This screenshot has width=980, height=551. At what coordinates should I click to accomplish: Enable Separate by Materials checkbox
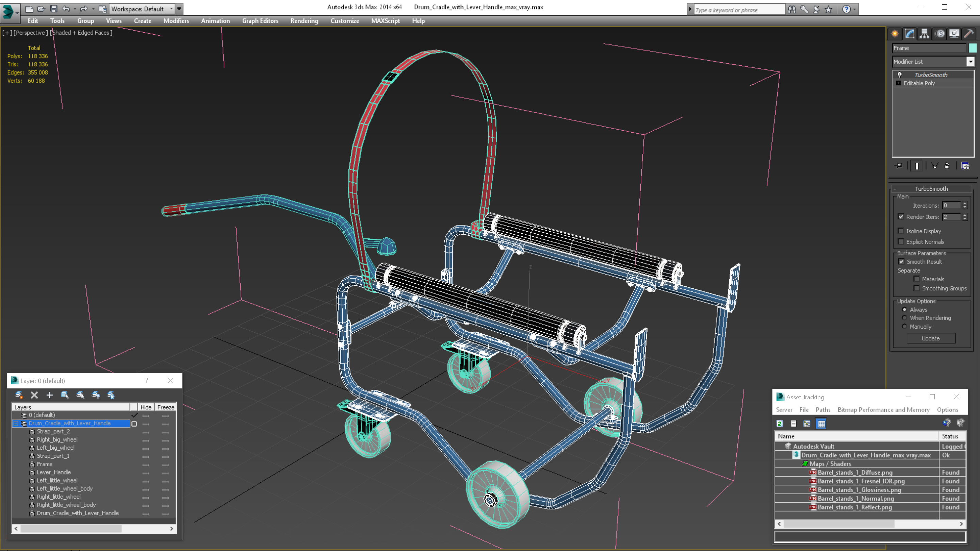click(917, 279)
